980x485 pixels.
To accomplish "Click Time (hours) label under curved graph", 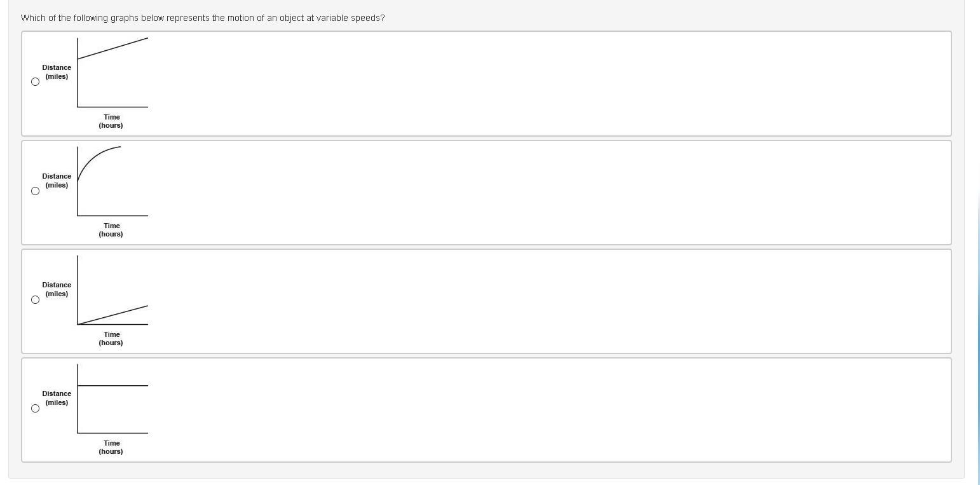I will (111, 229).
